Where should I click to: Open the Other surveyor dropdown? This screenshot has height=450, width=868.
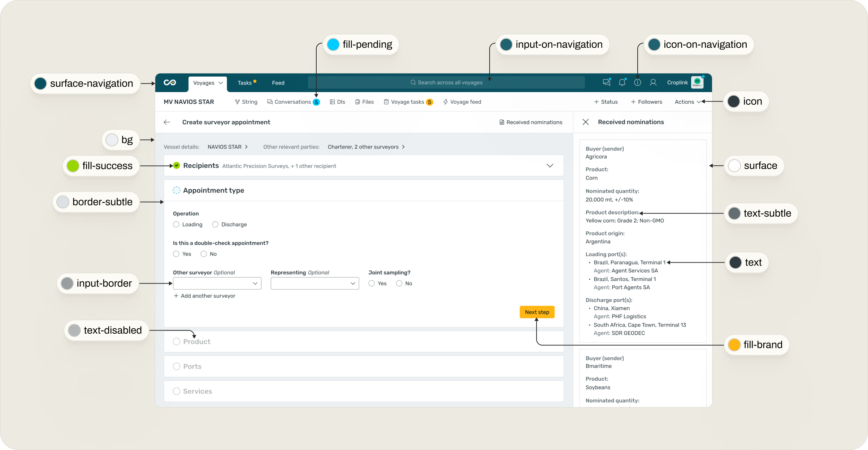(217, 284)
